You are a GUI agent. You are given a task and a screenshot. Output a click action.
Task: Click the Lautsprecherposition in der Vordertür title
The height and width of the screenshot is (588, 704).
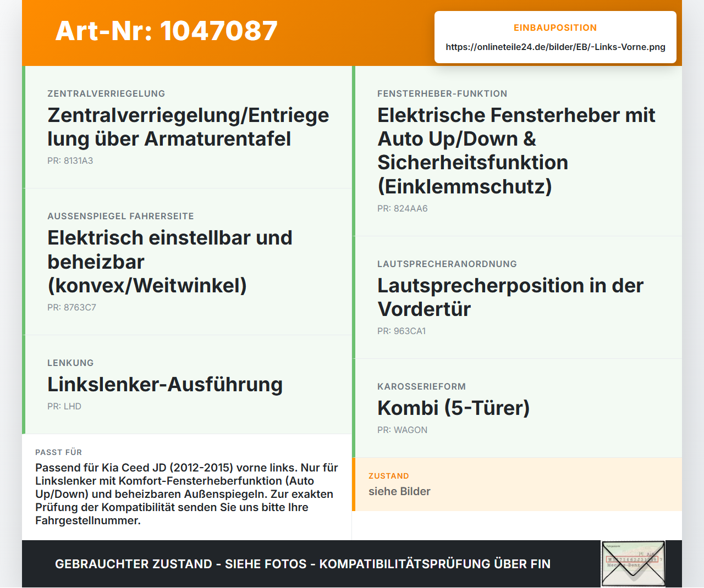(510, 297)
